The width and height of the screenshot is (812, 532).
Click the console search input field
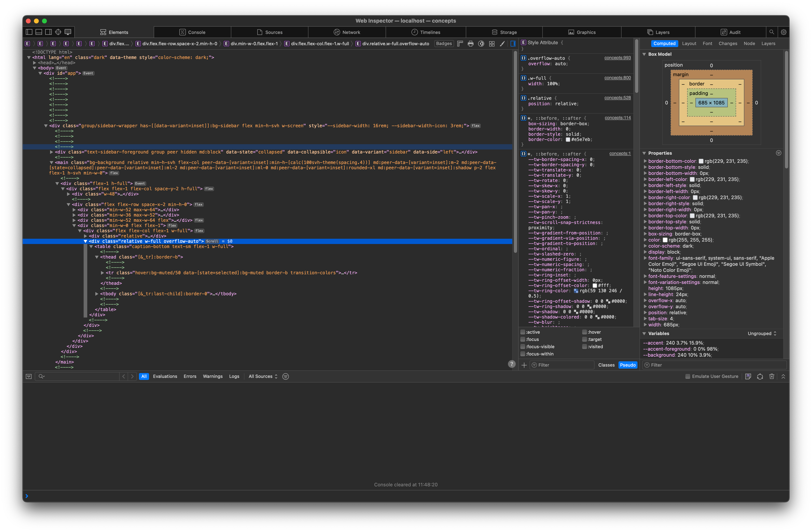tap(77, 376)
